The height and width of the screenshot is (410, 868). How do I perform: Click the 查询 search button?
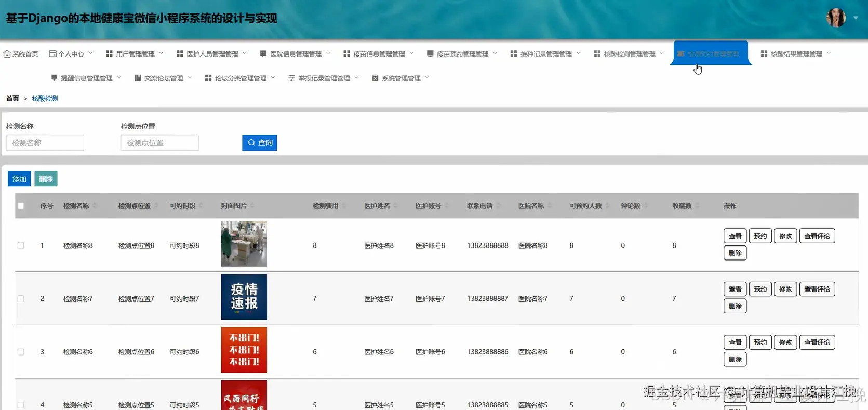[x=260, y=143]
